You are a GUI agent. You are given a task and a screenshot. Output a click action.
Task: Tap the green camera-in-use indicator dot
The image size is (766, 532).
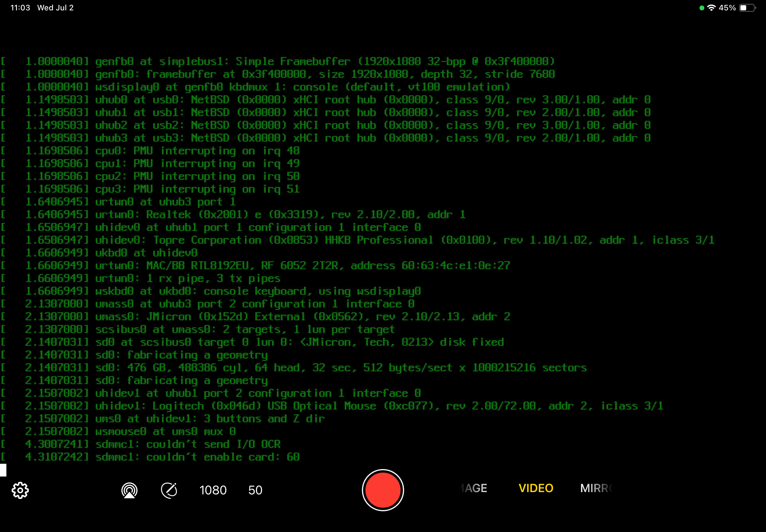click(x=702, y=8)
